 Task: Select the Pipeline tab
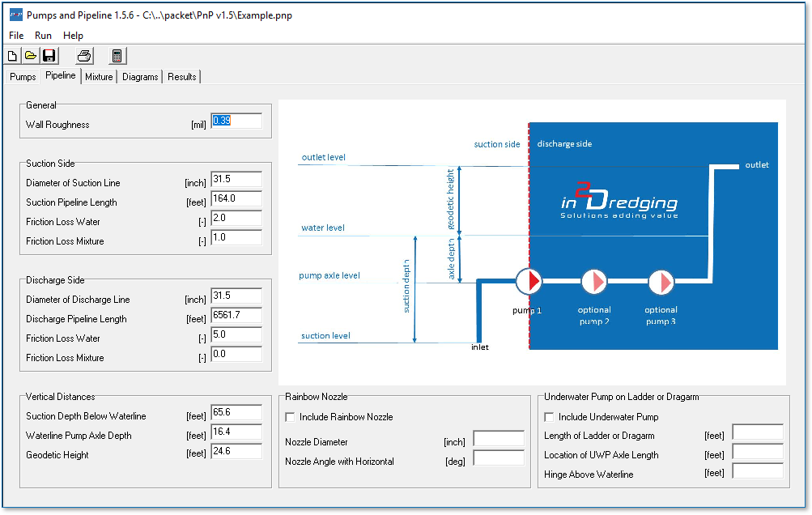tap(61, 75)
